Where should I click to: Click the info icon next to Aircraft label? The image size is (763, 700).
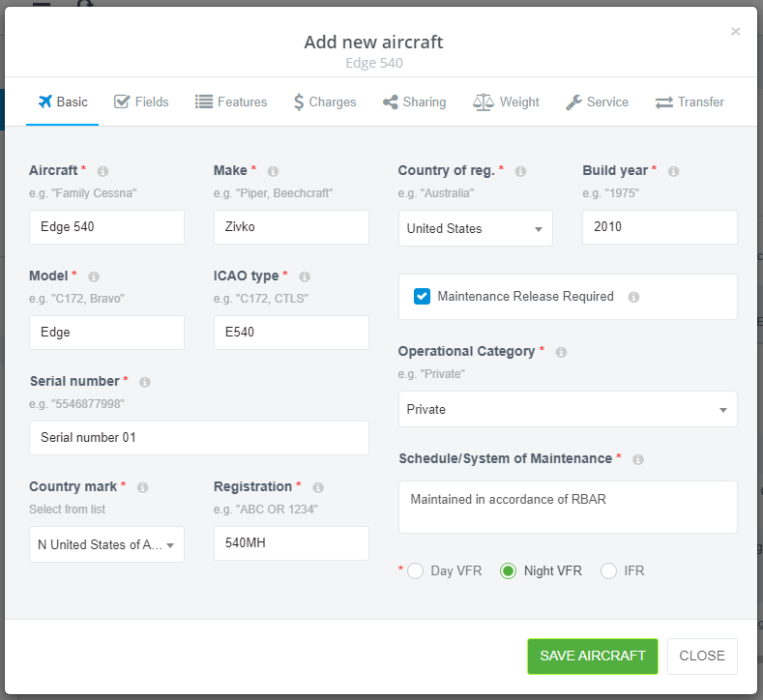pyautogui.click(x=103, y=171)
